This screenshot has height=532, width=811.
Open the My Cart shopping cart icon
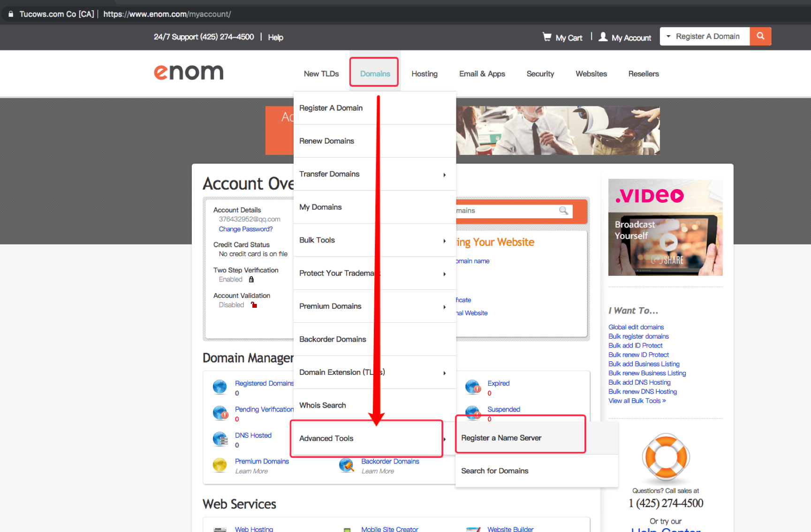(547, 37)
